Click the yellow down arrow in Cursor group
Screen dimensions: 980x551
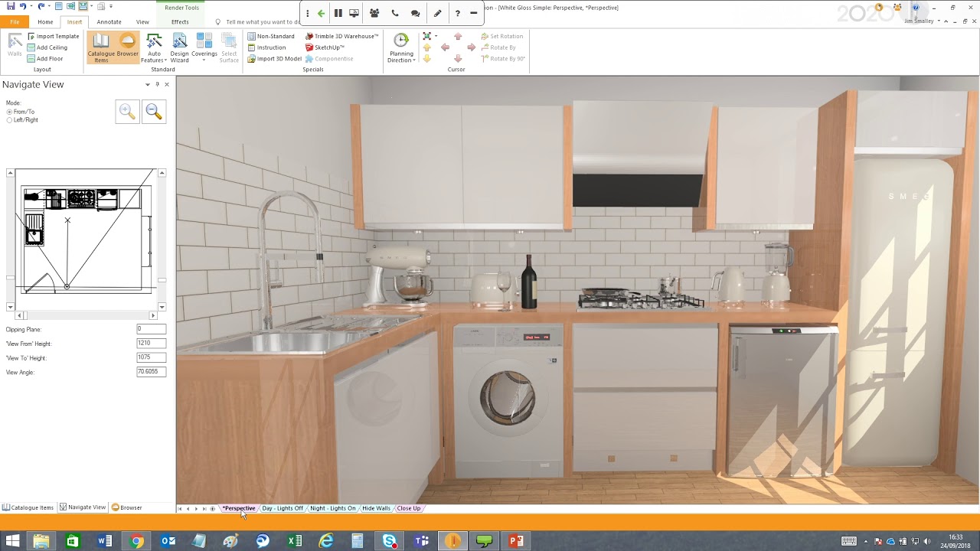427,59
